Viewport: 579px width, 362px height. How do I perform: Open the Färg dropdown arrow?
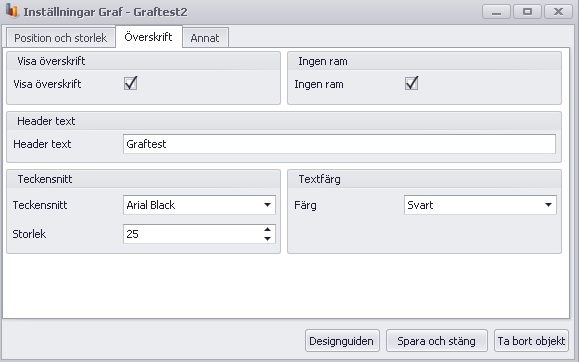[x=548, y=205]
